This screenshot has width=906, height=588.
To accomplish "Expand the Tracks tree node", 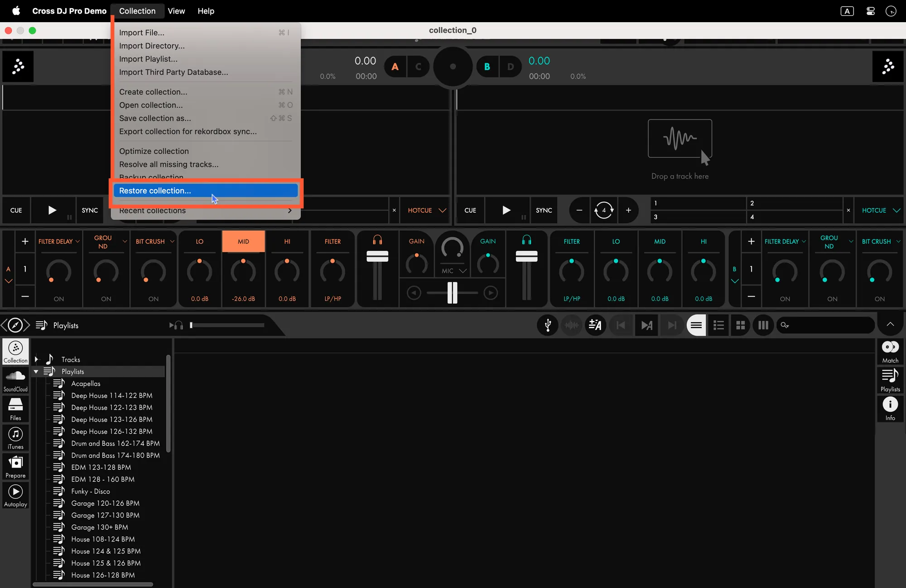I will click(37, 359).
